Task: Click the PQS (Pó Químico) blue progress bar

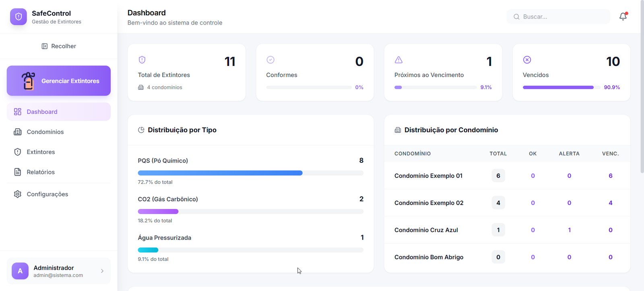Action: tap(220, 173)
